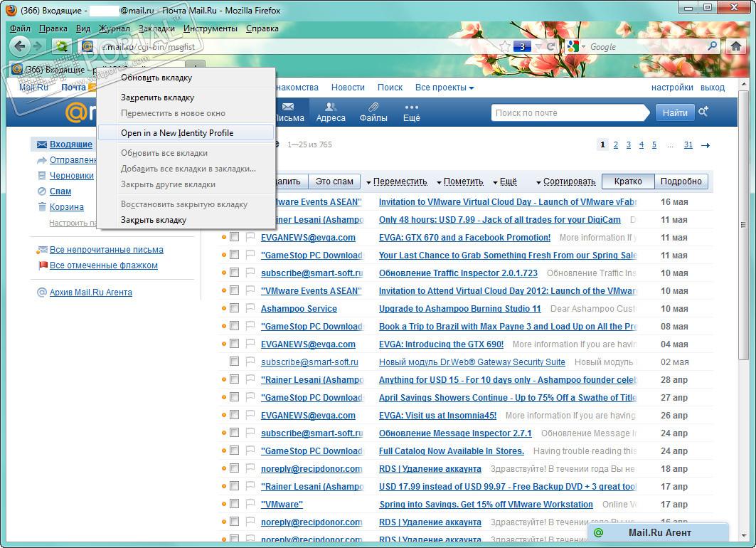Click the green toolbar icon beside the forward arrow
This screenshot has height=548, width=756.
pos(62,46)
